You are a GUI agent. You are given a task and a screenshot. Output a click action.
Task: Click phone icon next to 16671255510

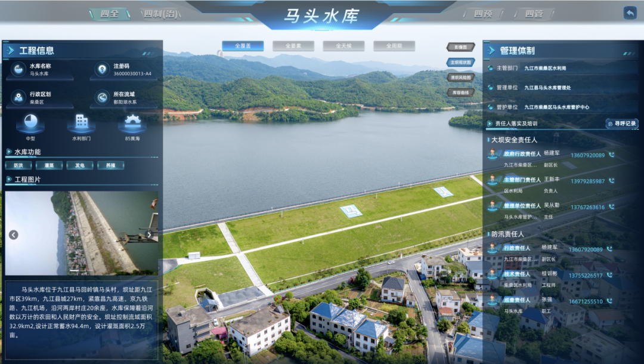tap(609, 301)
